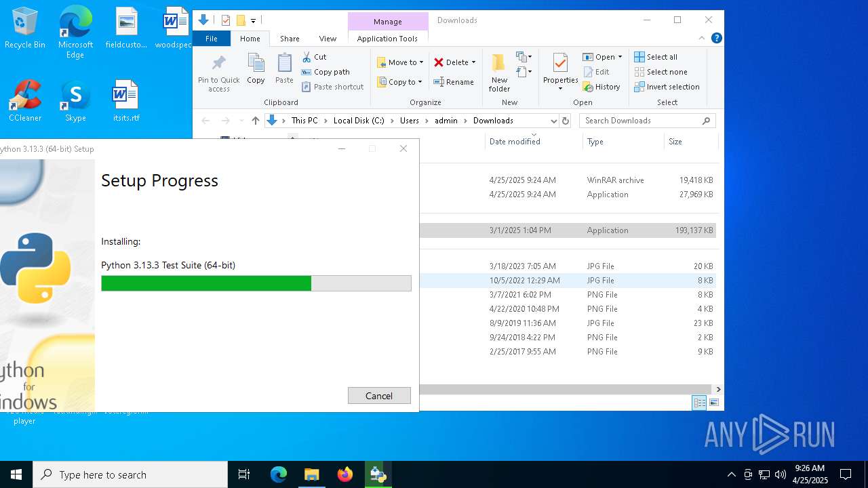
Task: Open Properties in the ribbon
Action: pos(560,73)
